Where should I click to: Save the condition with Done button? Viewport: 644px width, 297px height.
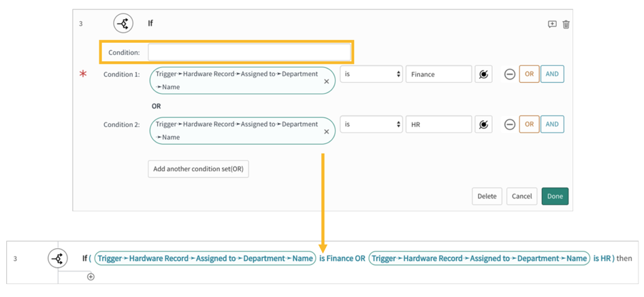pyautogui.click(x=555, y=196)
